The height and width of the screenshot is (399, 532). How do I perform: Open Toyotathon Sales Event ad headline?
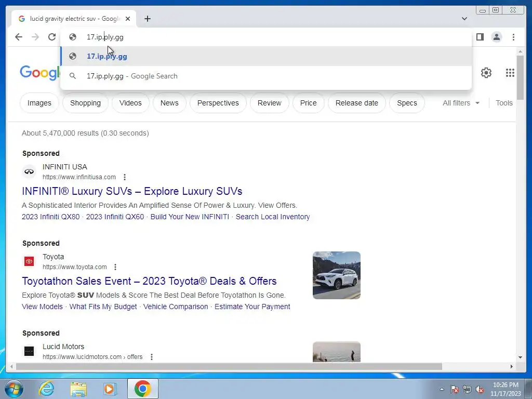(149, 281)
